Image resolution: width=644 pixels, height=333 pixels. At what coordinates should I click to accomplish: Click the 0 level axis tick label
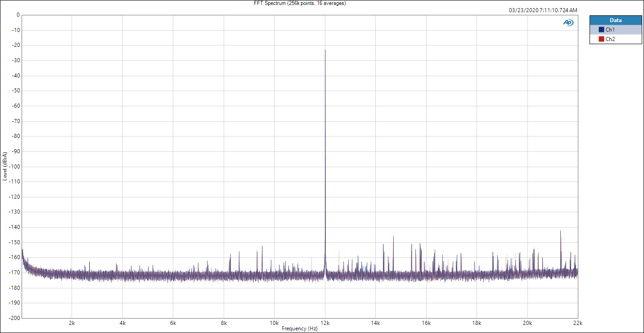point(18,15)
